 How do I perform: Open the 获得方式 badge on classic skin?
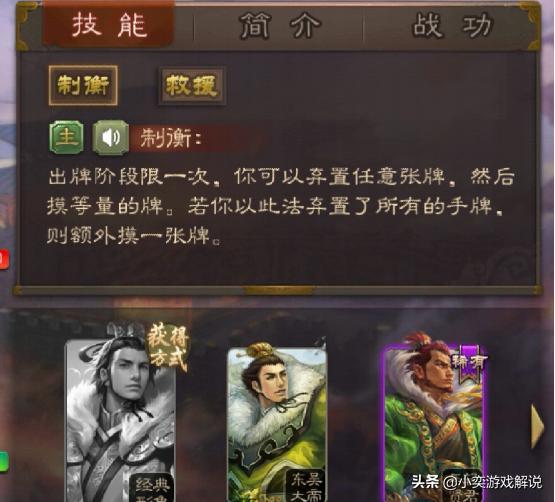167,348
